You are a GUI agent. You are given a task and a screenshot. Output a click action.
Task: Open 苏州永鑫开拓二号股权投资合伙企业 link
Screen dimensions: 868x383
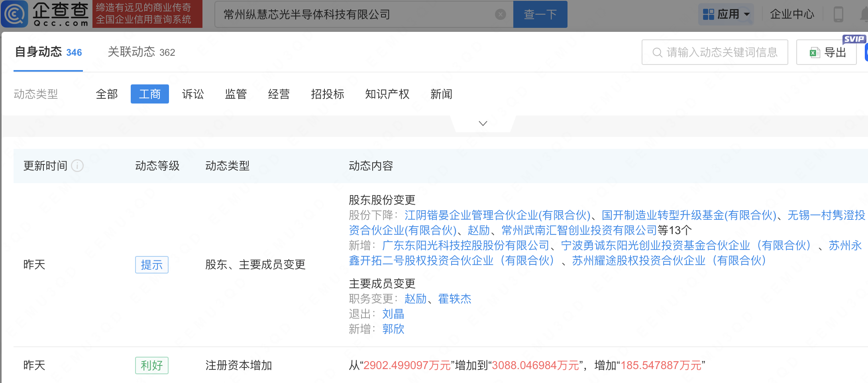tap(605, 253)
